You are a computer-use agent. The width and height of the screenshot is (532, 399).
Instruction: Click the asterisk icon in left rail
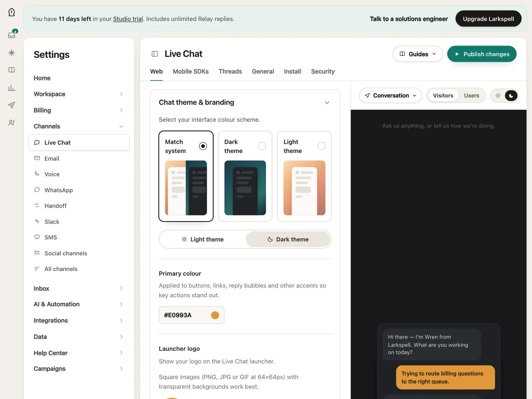coord(12,53)
